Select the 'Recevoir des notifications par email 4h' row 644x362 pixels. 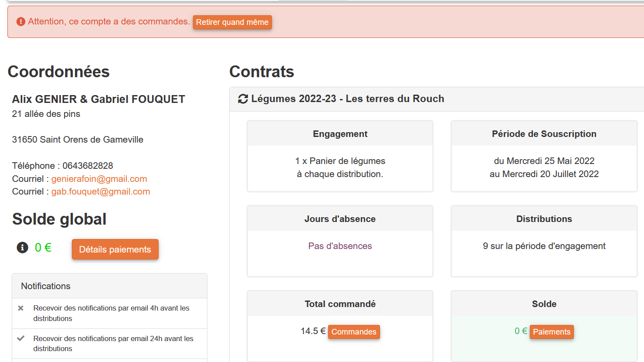point(112,313)
